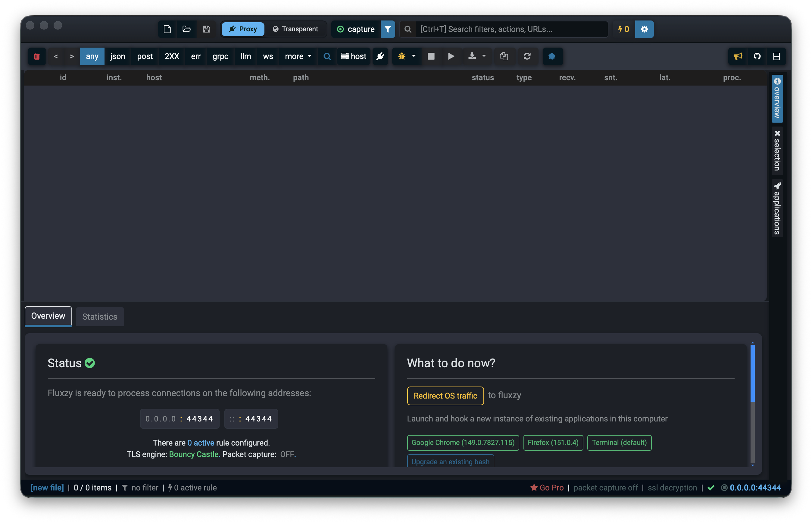Click 'packet capture off' in status bar

pyautogui.click(x=606, y=488)
